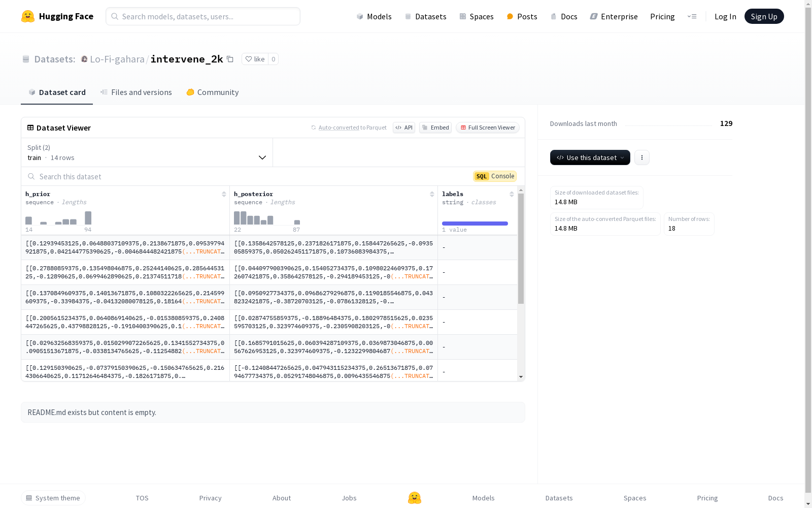Click the Dataset Viewer table icon
The height and width of the screenshot is (508, 812).
(x=30, y=128)
